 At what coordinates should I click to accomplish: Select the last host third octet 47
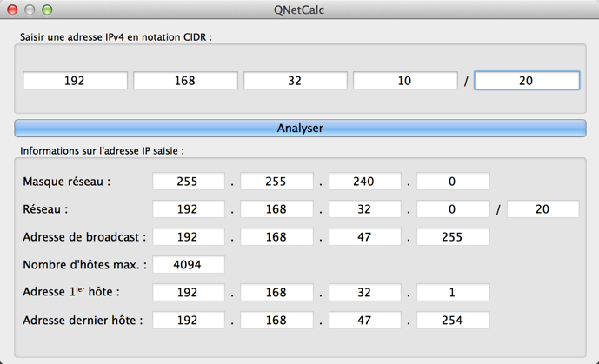click(365, 320)
